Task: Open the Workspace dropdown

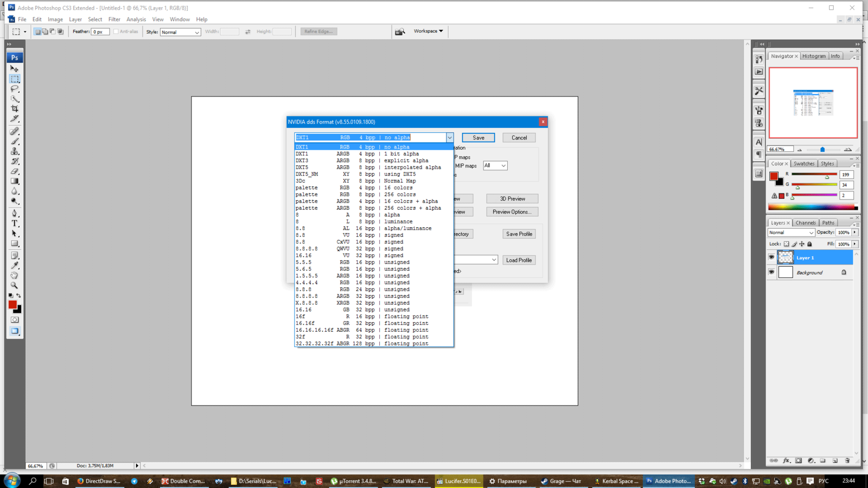Action: (x=429, y=31)
